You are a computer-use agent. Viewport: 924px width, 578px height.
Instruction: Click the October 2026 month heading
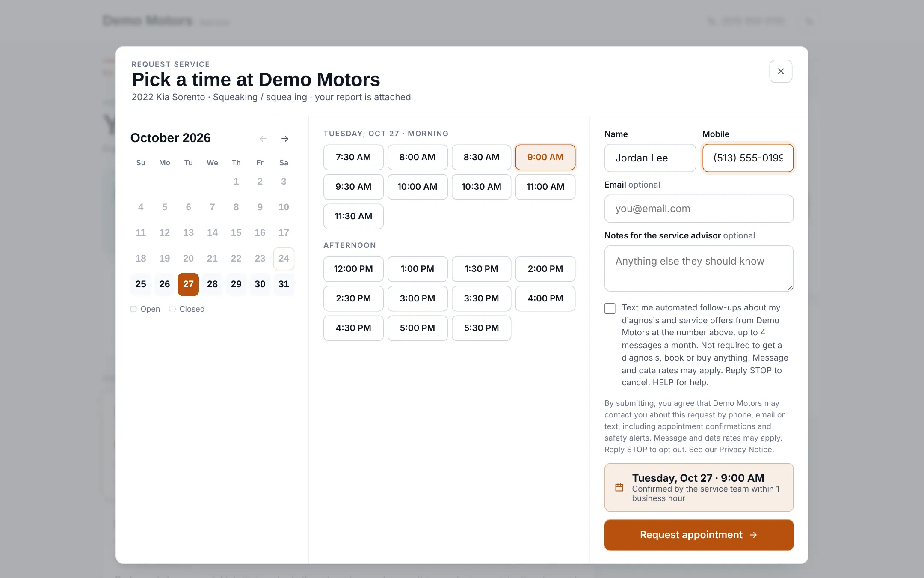170,138
